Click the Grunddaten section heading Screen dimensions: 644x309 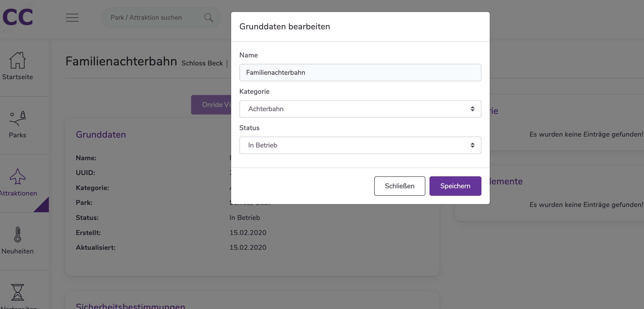coord(101,135)
